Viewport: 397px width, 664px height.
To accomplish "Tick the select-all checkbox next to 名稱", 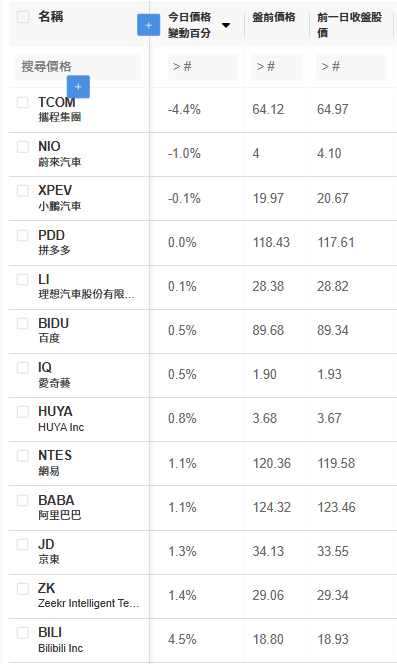I will coord(23,17).
